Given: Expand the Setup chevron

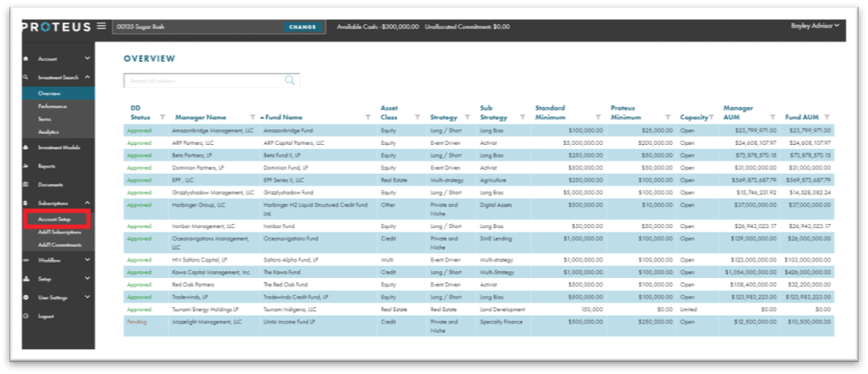Looking at the screenshot, I should (87, 280).
